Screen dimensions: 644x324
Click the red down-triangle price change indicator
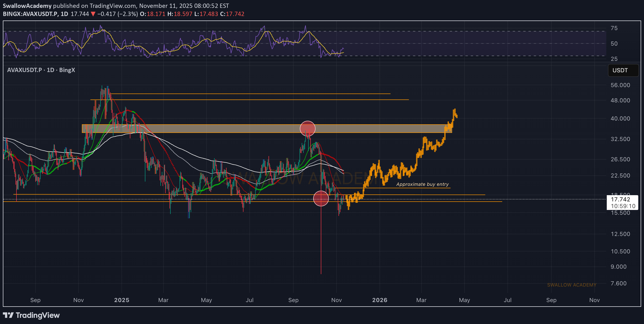93,14
